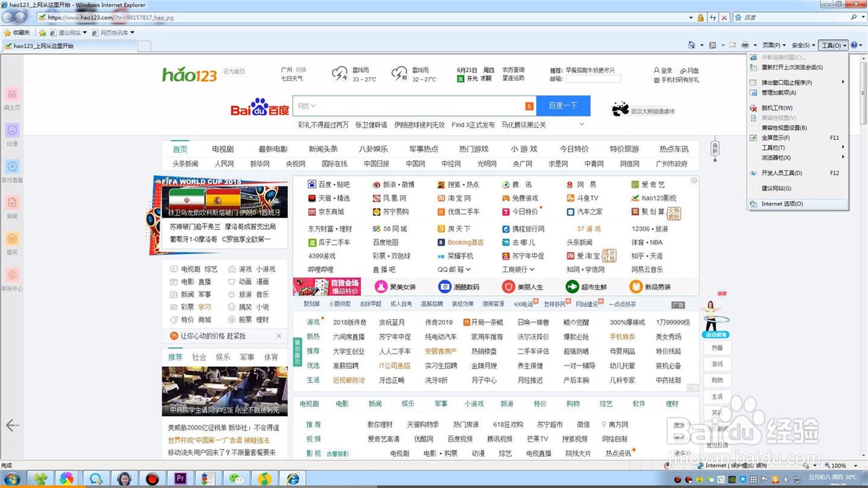Screen dimensions: 868x488
Task: Open the 网页 search type dropdown
Action: [306, 106]
